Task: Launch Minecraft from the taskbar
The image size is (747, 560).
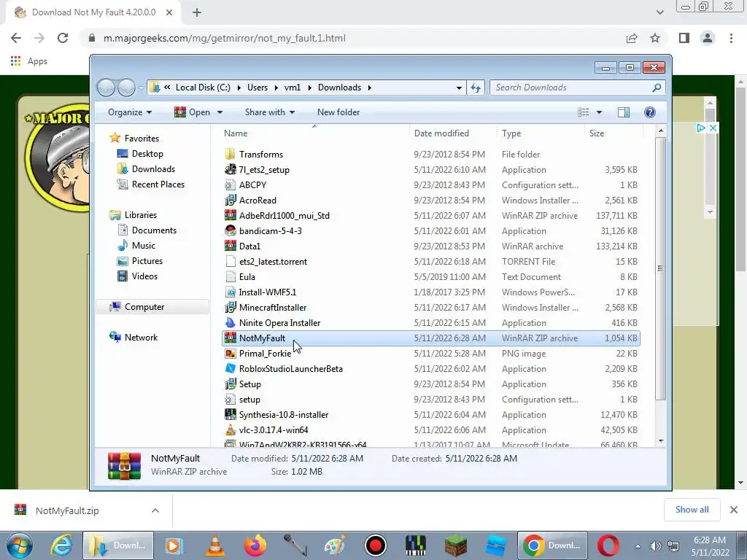Action: (456, 545)
